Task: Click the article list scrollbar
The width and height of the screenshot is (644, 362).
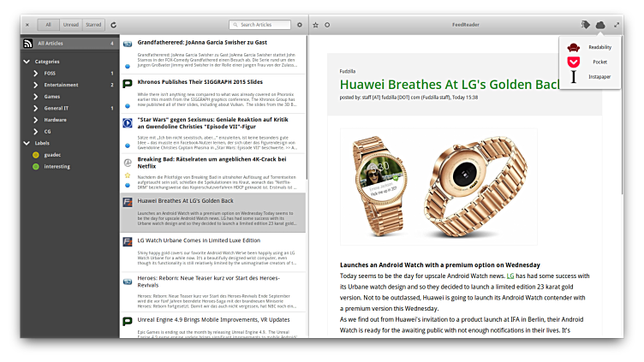Action: tap(307, 107)
